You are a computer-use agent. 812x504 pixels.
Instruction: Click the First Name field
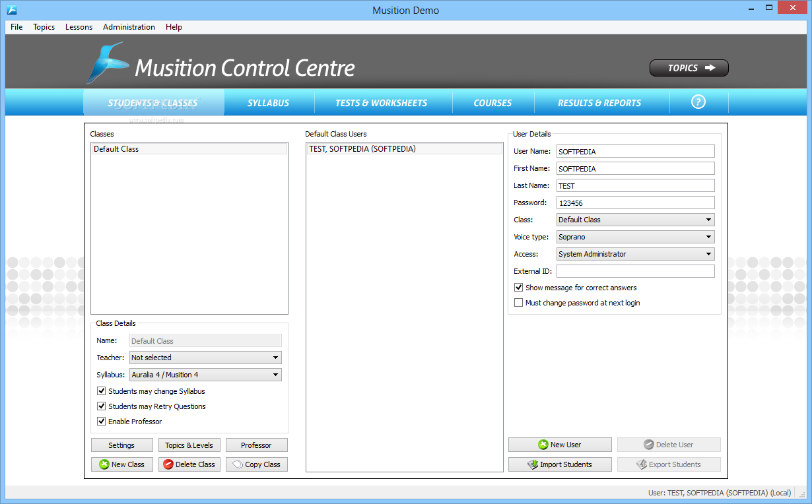[x=635, y=169]
